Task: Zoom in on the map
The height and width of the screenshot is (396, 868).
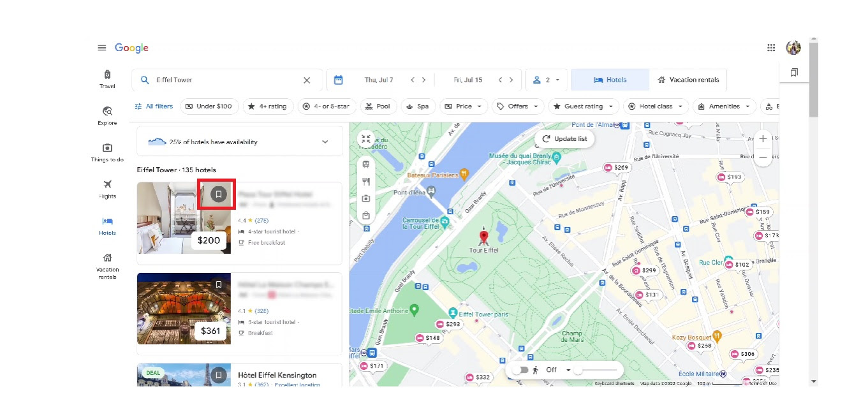Action: tap(763, 139)
